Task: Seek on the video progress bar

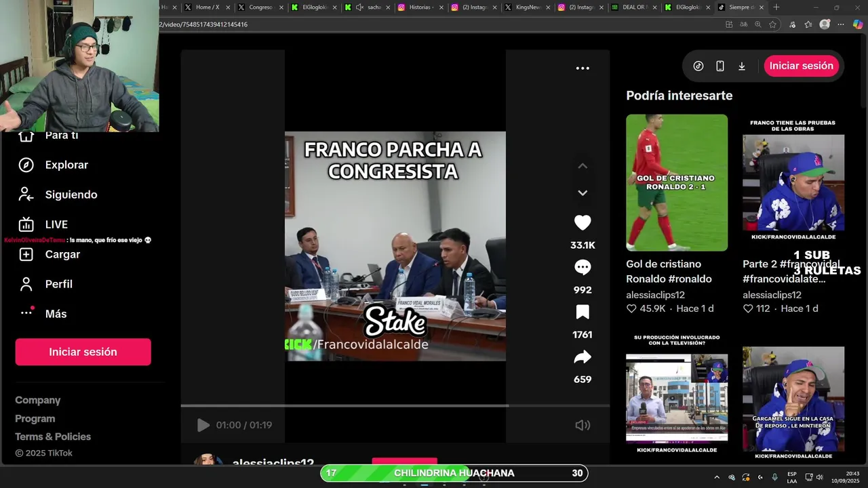Action: 395,406
